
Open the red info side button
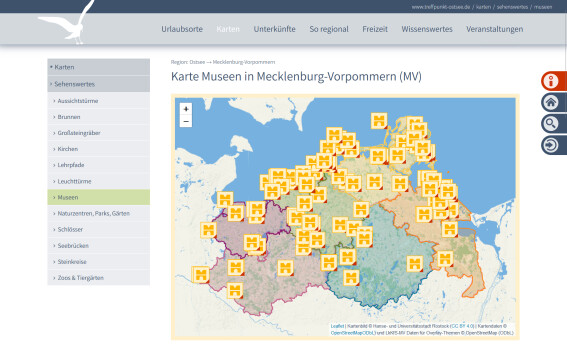(554, 81)
